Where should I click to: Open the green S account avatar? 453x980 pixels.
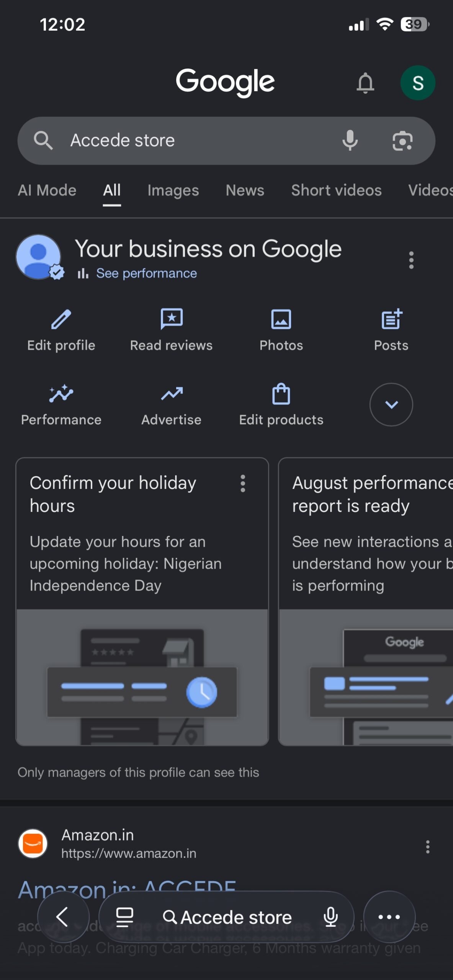(418, 83)
